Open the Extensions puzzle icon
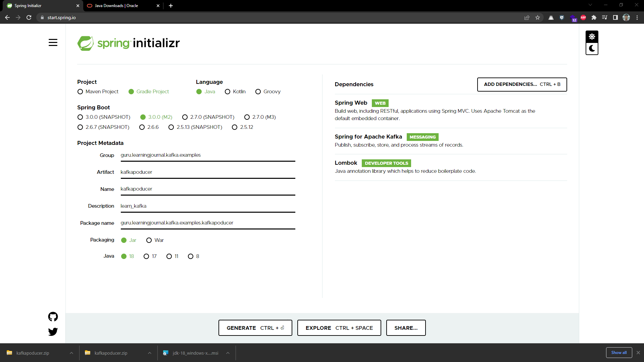The image size is (644, 362). pos(594,17)
